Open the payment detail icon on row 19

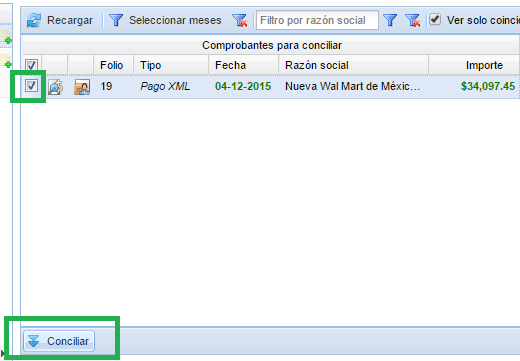click(55, 87)
